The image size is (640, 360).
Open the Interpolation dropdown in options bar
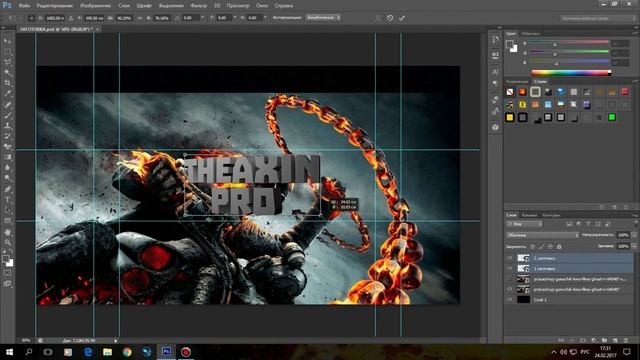pyautogui.click(x=323, y=18)
